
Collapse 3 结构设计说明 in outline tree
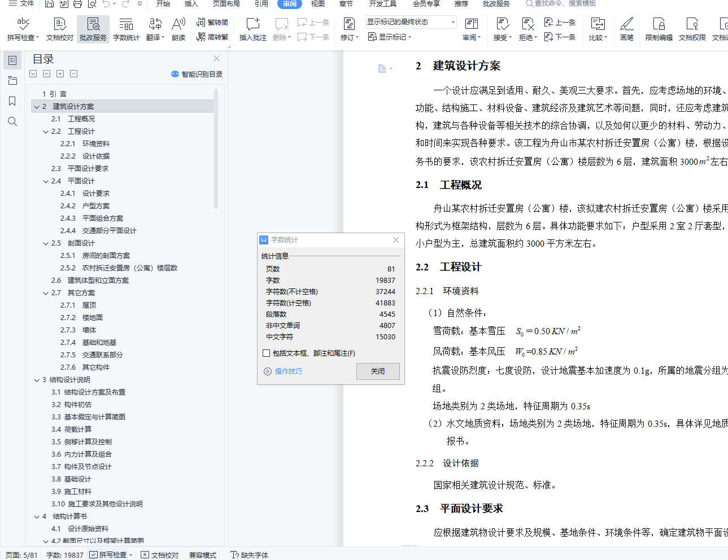click(37, 380)
